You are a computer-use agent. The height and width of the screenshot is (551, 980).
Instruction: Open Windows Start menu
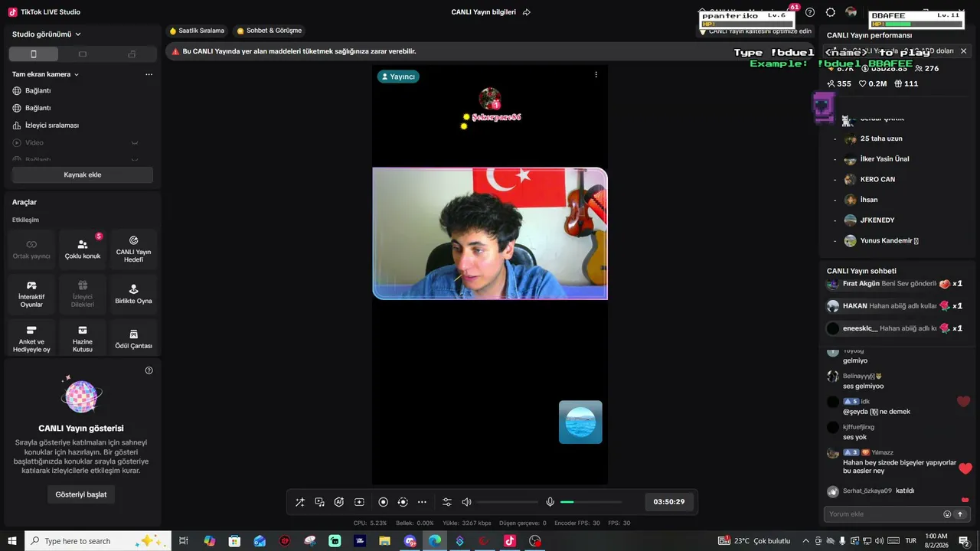point(11,541)
